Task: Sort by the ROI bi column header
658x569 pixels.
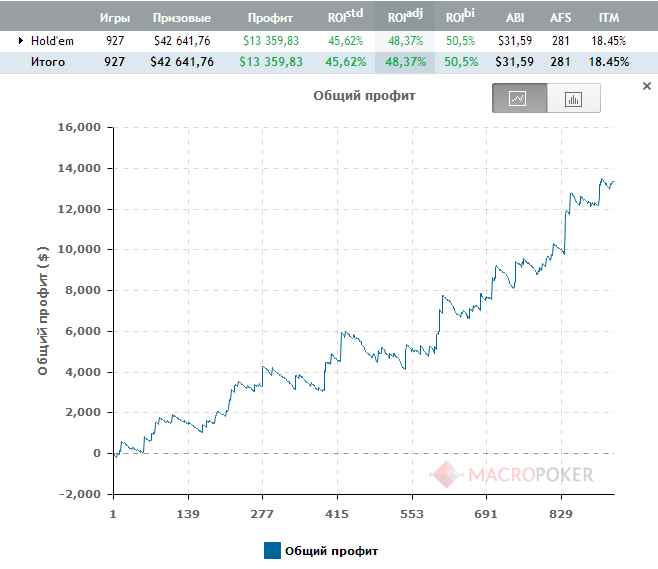Action: coord(460,16)
